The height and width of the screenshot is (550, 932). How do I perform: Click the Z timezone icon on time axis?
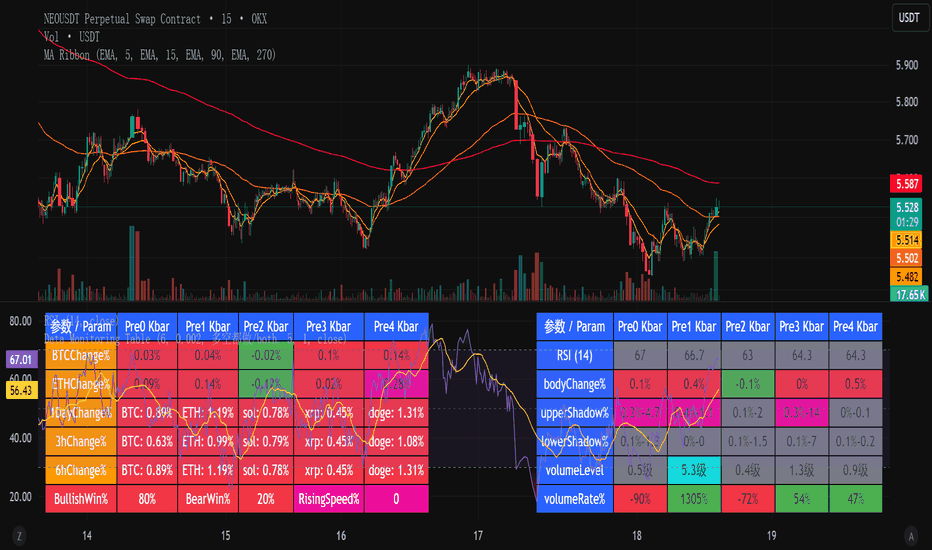(19, 536)
